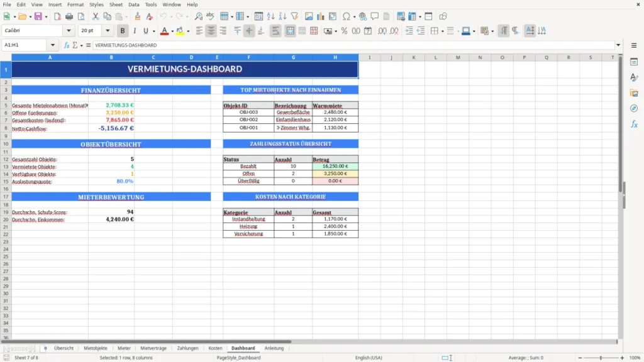Click zoom out minus button
The height and width of the screenshot is (362, 644).
point(580,358)
